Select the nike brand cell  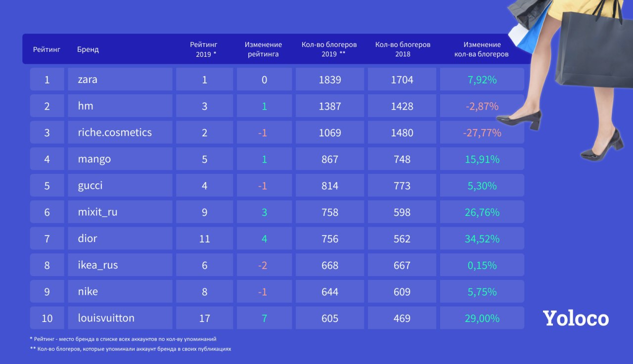pos(120,291)
